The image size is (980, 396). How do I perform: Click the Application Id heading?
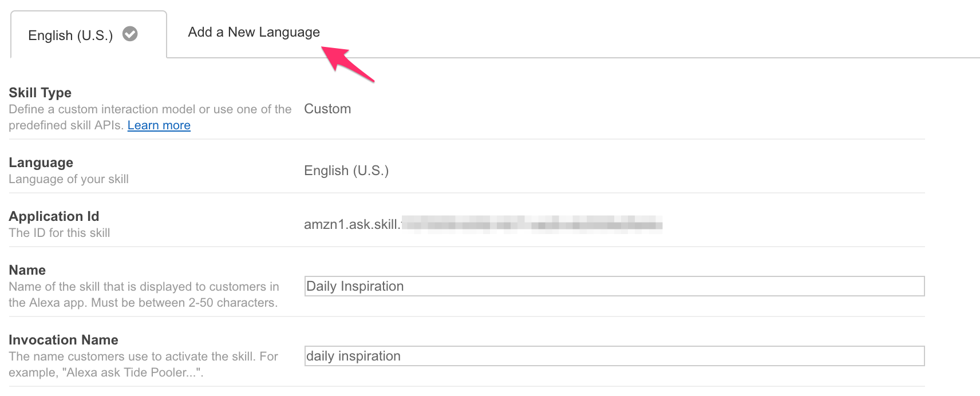pyautogui.click(x=54, y=216)
